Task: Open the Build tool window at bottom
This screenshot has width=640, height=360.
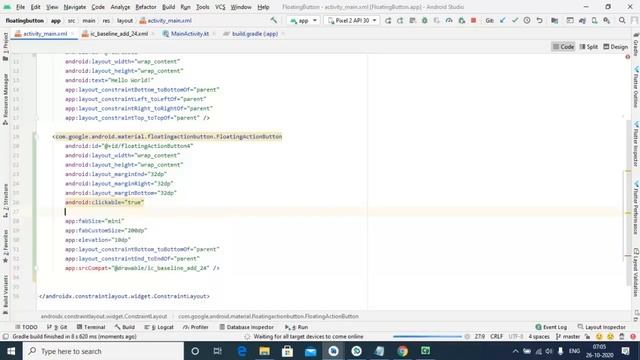Action: (x=124, y=327)
